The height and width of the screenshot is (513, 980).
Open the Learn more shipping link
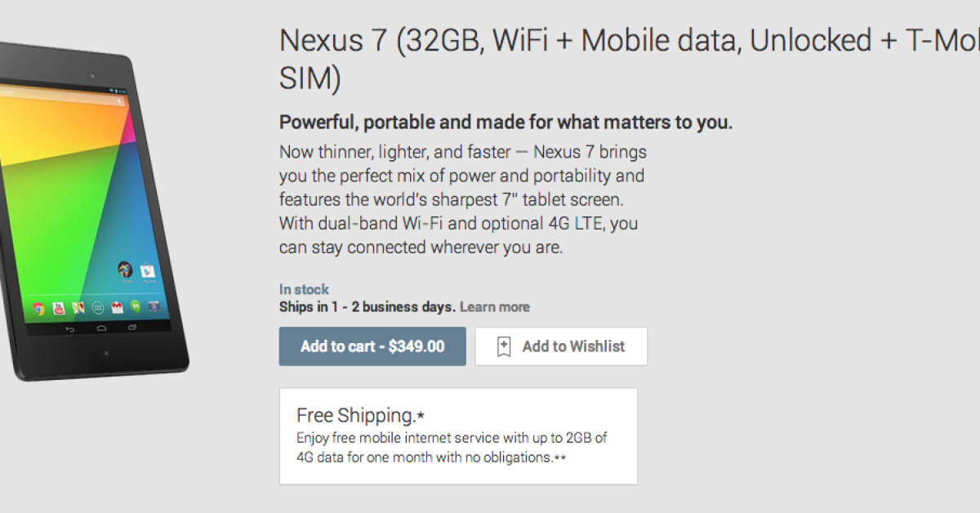[x=494, y=307]
